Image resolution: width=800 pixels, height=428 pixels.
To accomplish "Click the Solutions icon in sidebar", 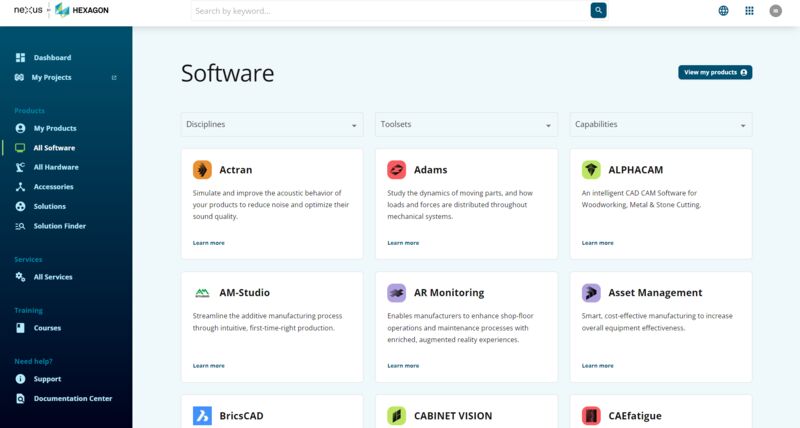I will tap(20, 206).
